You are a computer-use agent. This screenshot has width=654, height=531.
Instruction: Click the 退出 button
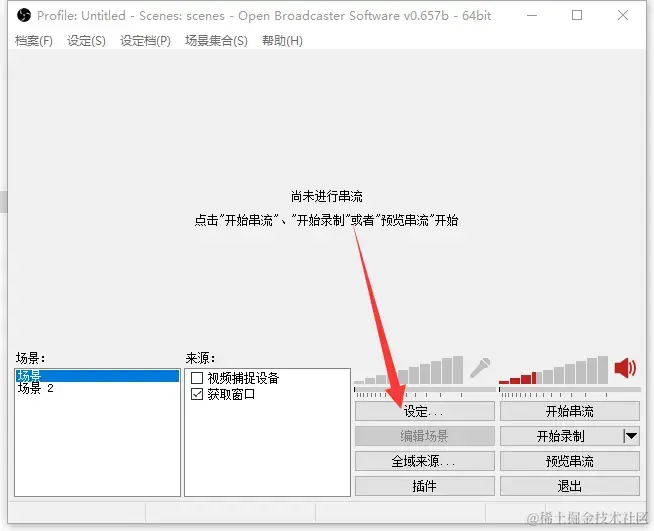click(x=570, y=486)
